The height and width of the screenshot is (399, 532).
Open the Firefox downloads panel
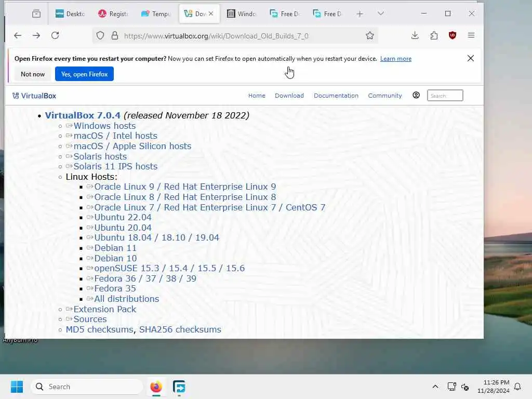click(x=415, y=35)
